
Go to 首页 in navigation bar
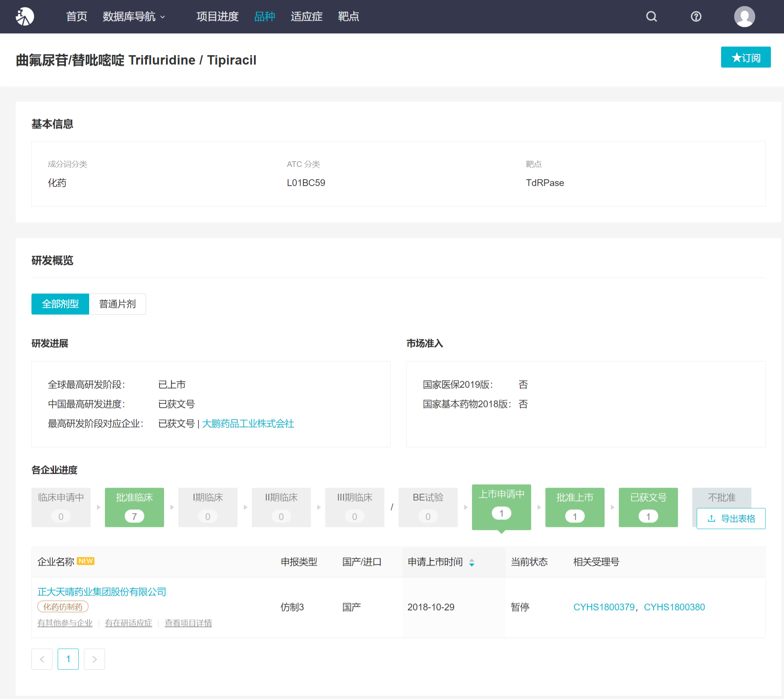click(x=77, y=16)
